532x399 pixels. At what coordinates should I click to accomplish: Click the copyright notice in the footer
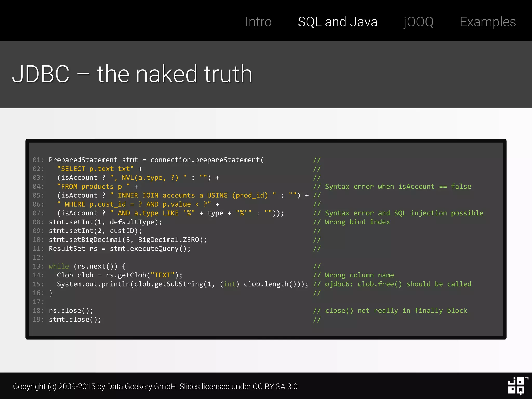[x=155, y=387]
